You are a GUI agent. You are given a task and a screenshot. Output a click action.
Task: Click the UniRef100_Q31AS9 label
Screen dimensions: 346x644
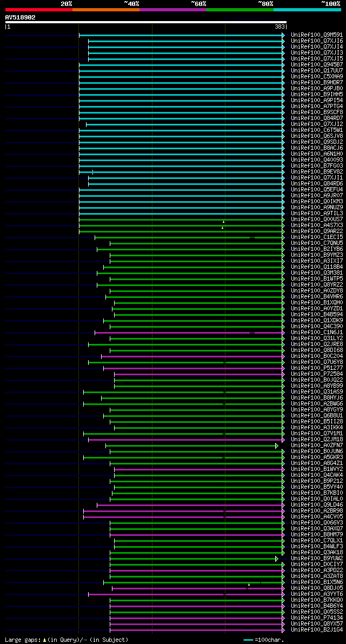coord(316,392)
